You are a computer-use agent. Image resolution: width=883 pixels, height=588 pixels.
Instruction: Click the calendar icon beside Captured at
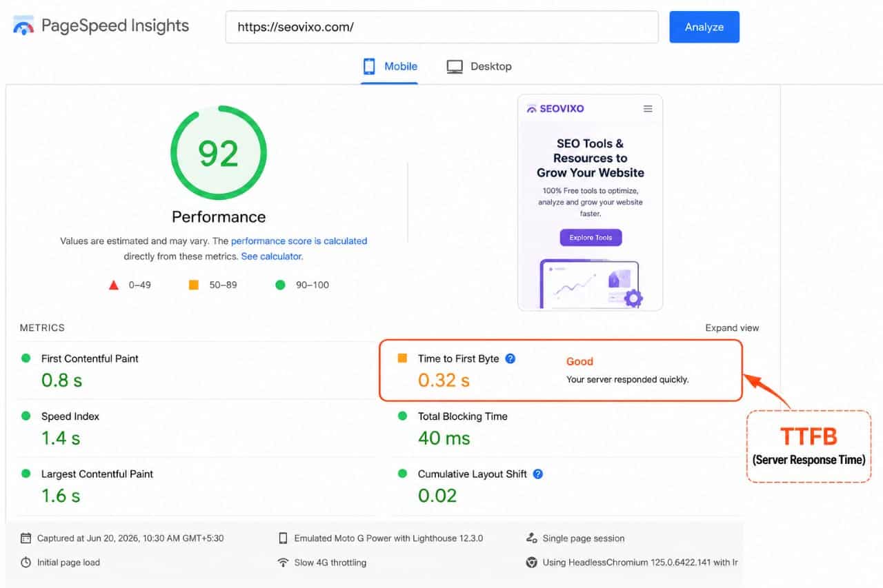(x=26, y=538)
